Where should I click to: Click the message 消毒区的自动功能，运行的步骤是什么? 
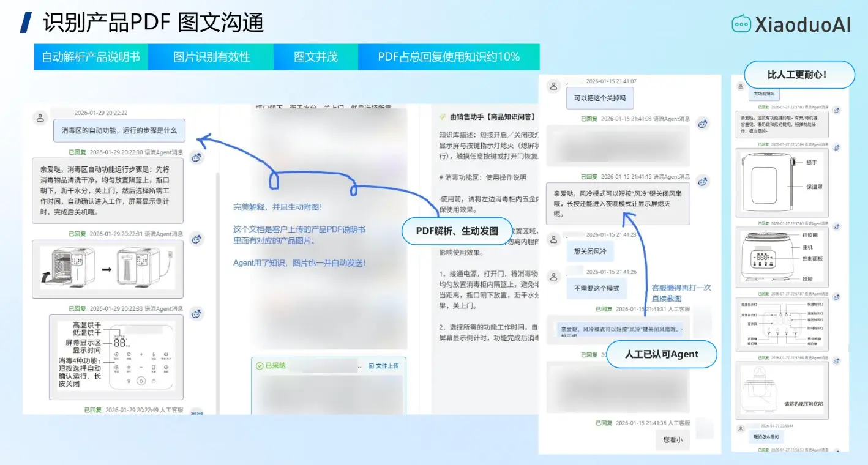(x=119, y=130)
